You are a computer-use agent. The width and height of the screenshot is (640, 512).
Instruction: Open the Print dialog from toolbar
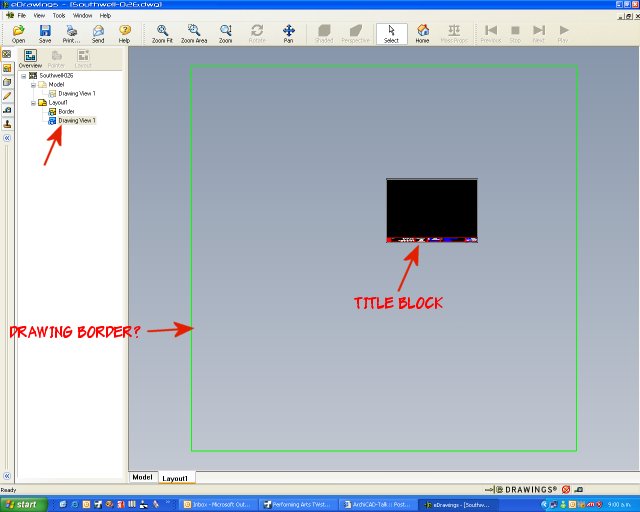(71, 34)
